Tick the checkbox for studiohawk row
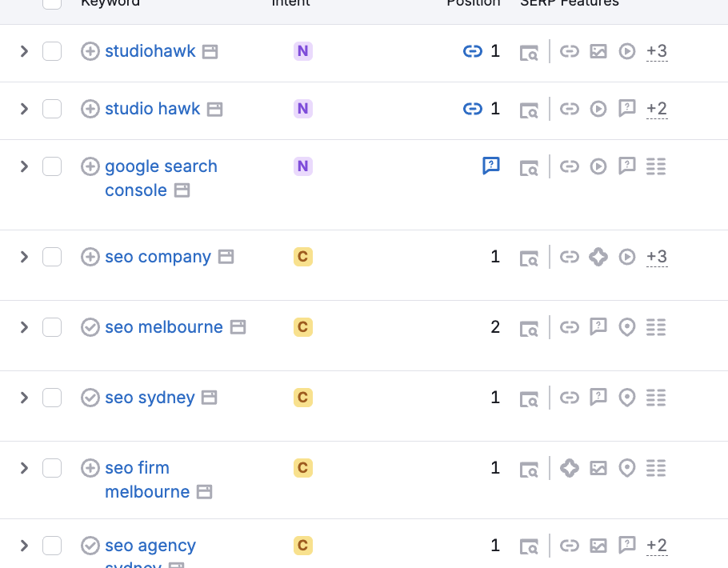Screen dimensions: 728x568 point(52,51)
